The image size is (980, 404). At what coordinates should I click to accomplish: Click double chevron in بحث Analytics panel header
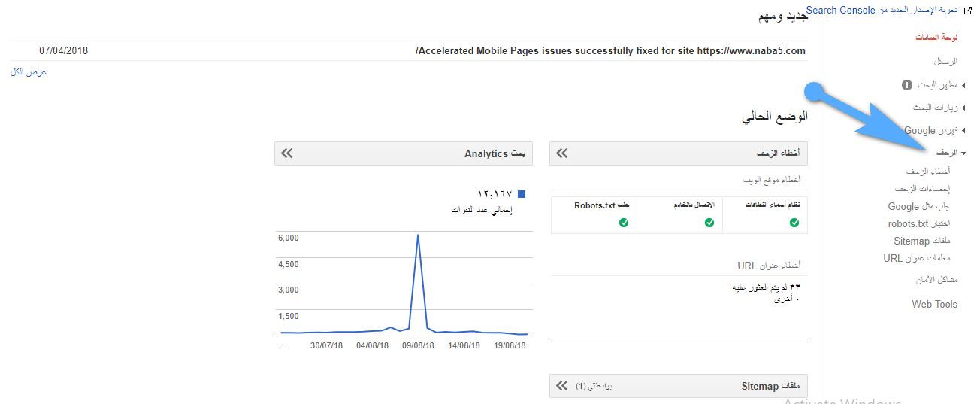(287, 153)
